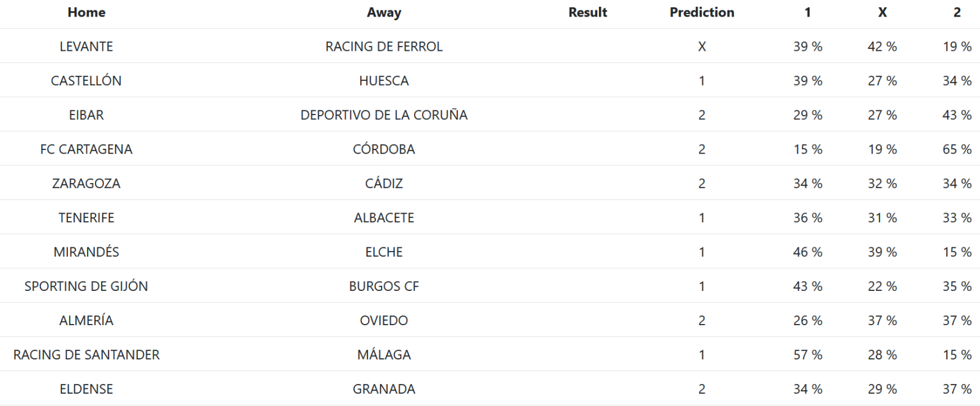
Task: Select the LEVANTE home team cell
Action: 86,47
